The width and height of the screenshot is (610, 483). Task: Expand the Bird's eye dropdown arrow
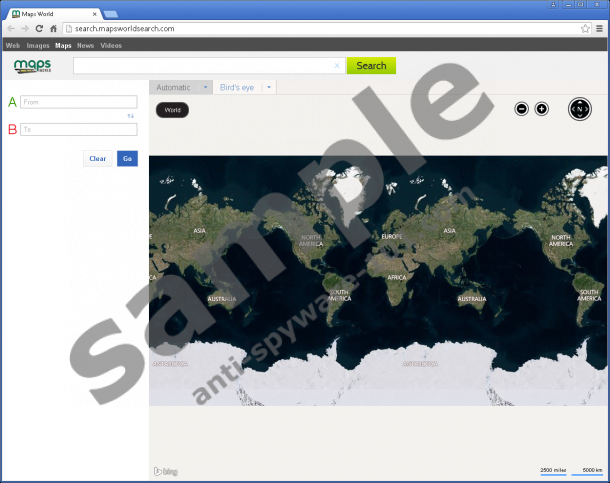(x=267, y=88)
